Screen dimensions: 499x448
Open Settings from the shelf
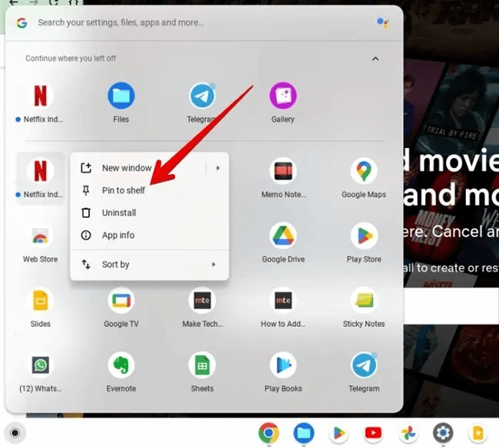(443, 433)
